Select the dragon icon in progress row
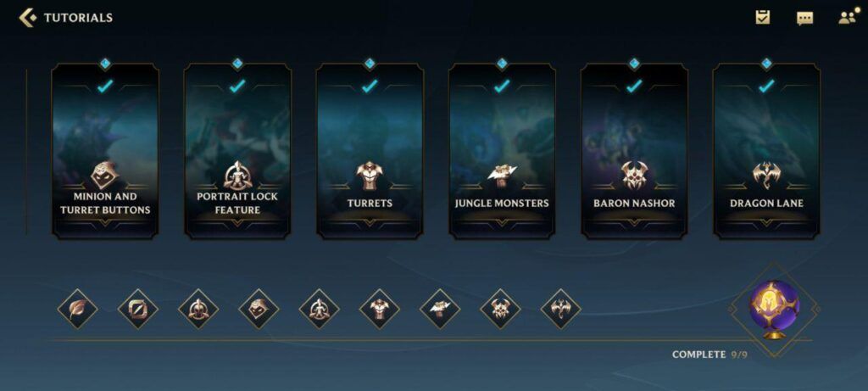868x391 pixels. pyautogui.click(x=561, y=309)
